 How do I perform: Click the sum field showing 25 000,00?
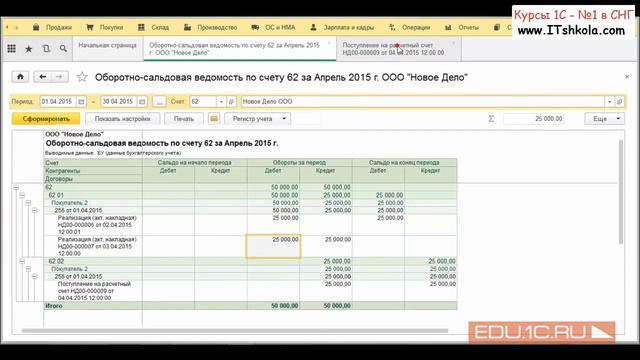(x=533, y=119)
